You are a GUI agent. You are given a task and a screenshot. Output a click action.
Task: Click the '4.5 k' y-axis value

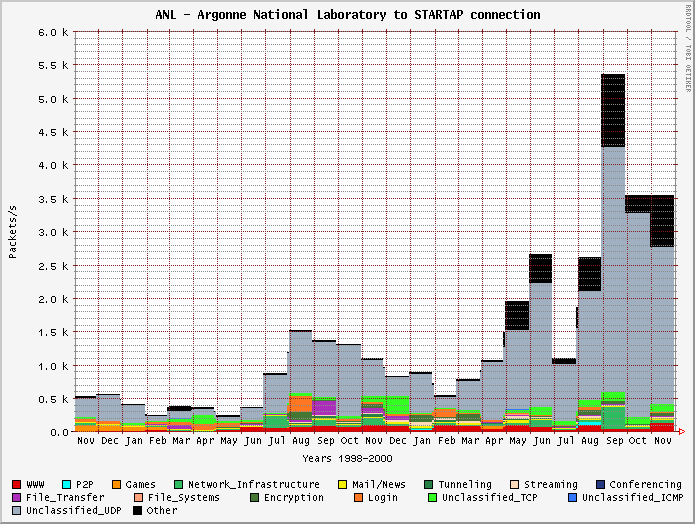(x=53, y=133)
